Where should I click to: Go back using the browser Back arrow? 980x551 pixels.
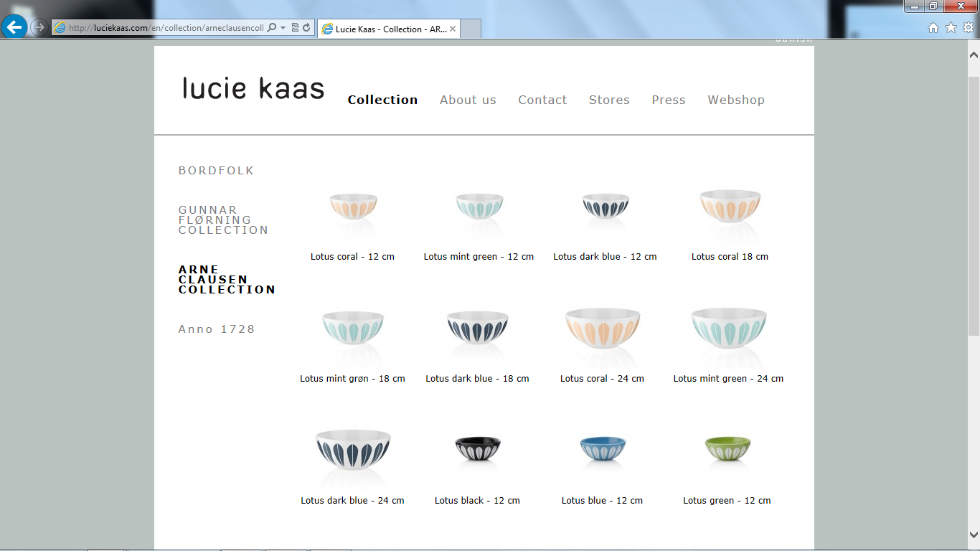coord(14,27)
